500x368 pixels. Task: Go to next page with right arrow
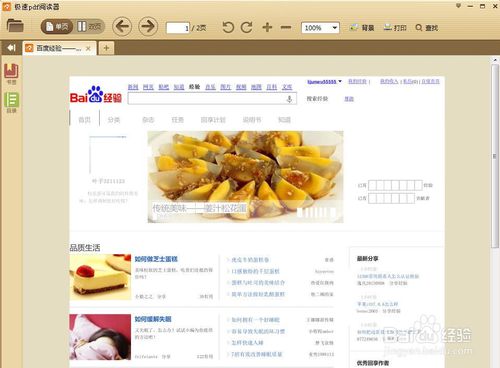click(148, 27)
